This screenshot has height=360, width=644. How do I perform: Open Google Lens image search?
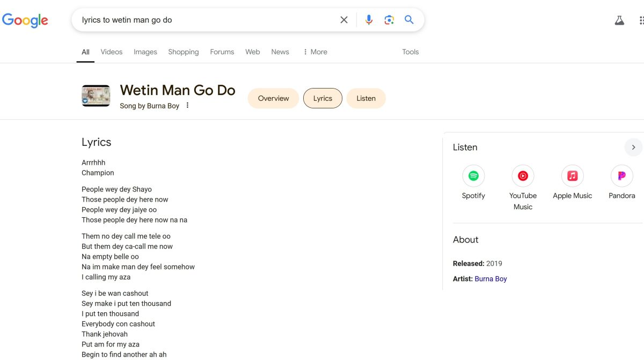pyautogui.click(x=389, y=20)
